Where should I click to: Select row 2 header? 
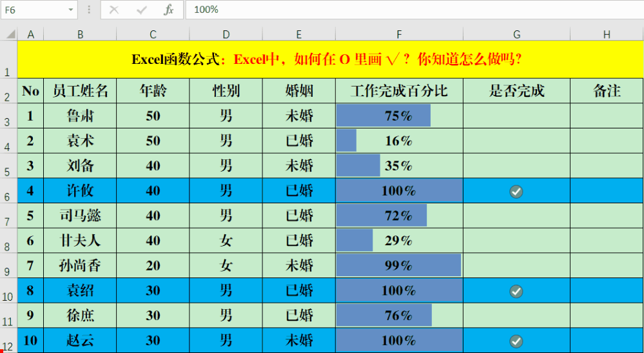(8, 91)
